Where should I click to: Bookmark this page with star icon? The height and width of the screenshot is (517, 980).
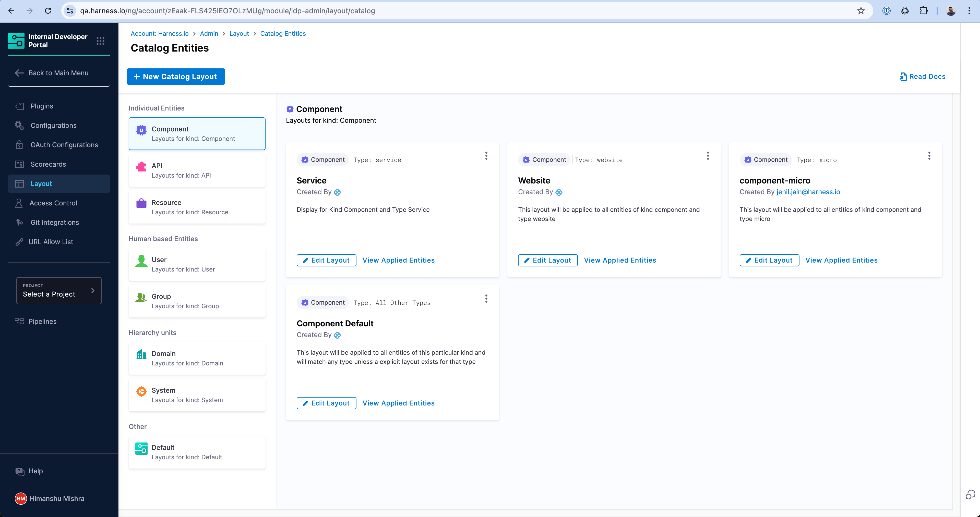tap(861, 11)
